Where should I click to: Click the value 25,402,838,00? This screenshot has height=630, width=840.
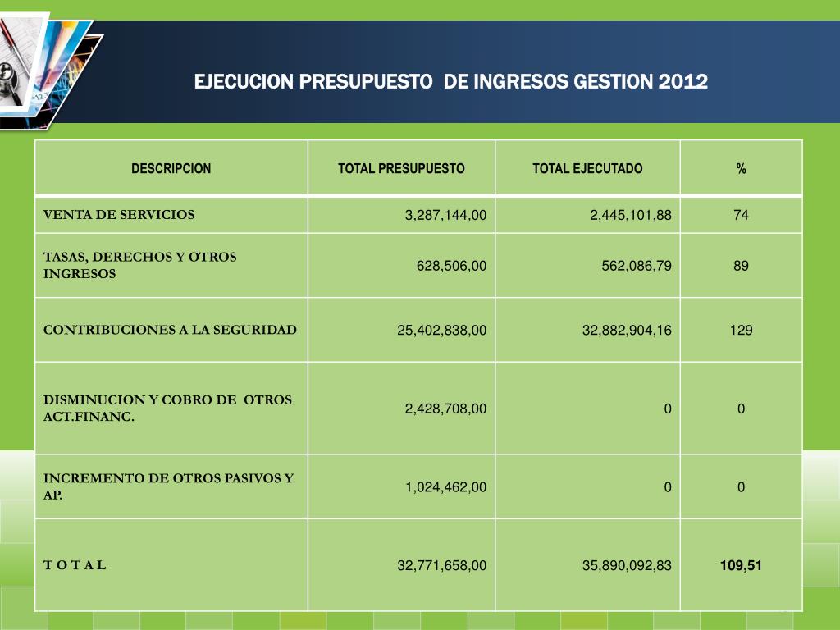click(442, 330)
